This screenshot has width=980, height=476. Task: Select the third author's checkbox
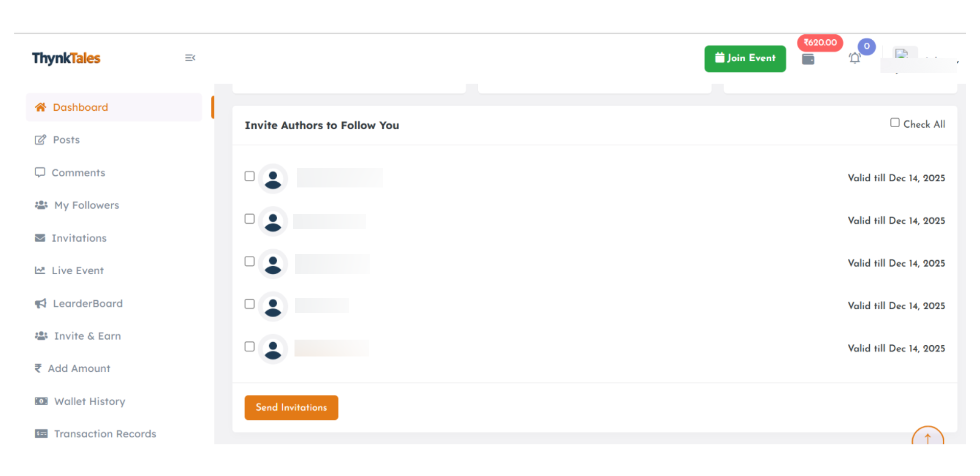click(x=250, y=261)
